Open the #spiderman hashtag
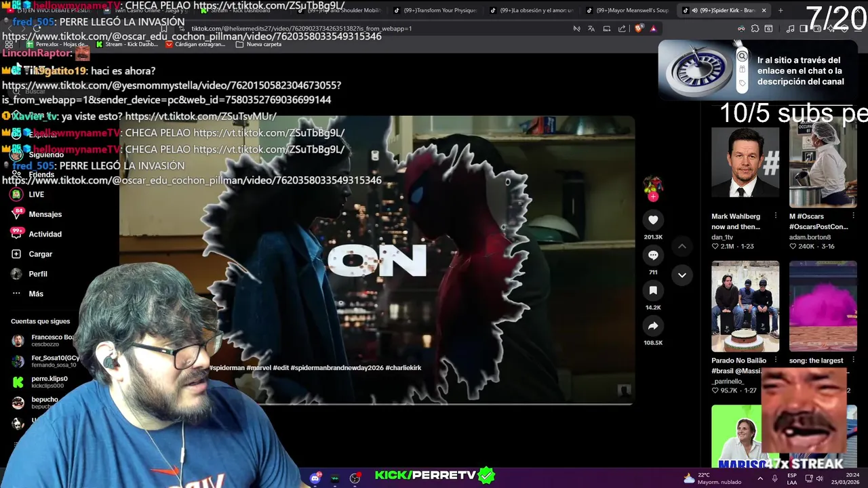 226,368
